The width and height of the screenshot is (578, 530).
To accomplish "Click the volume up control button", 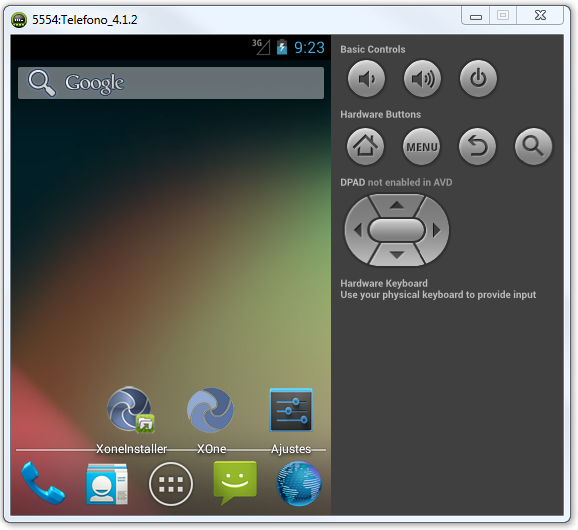I will tap(422, 79).
